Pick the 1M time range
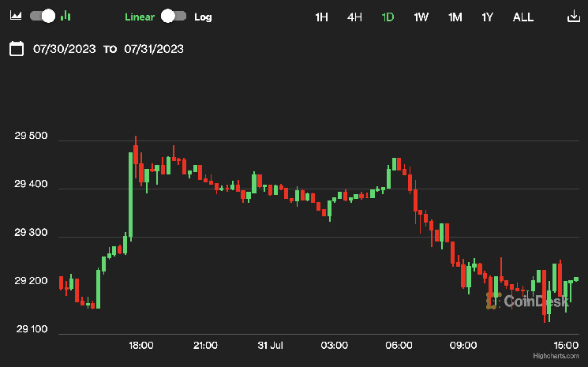 click(x=455, y=17)
